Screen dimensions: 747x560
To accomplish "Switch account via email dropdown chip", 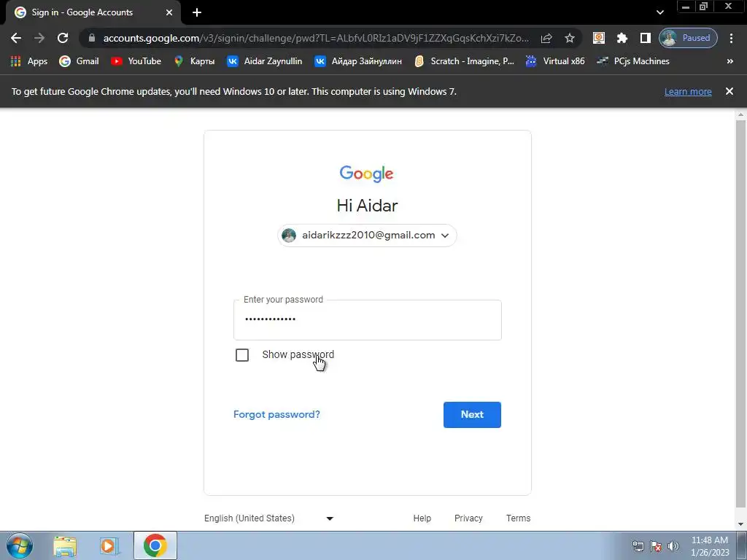I will 367,236.
